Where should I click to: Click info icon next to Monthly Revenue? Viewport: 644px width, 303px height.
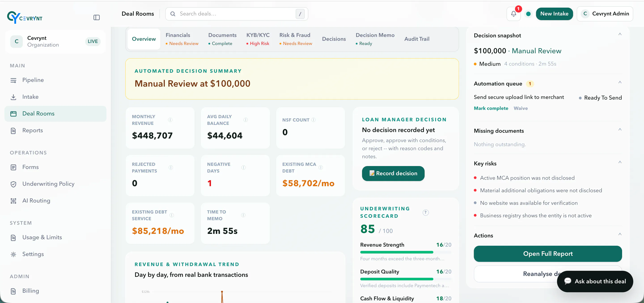(x=170, y=120)
